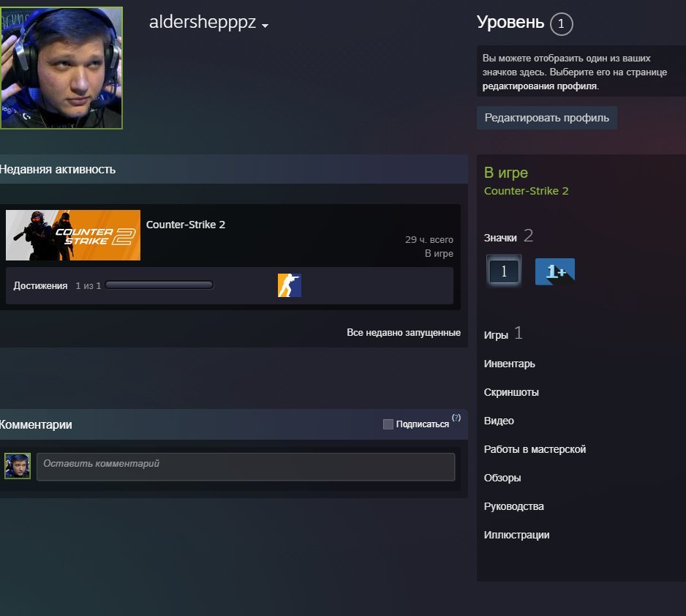Click the small avatar beside comment box
686x616 pixels.
pos(18,466)
